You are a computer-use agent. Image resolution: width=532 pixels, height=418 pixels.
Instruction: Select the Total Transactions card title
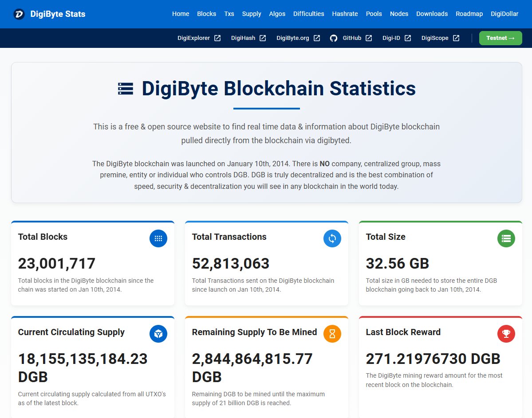click(229, 237)
